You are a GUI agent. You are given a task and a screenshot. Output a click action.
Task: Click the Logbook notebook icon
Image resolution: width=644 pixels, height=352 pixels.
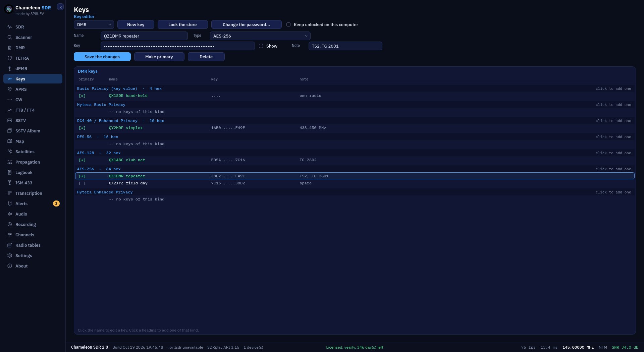click(x=10, y=172)
